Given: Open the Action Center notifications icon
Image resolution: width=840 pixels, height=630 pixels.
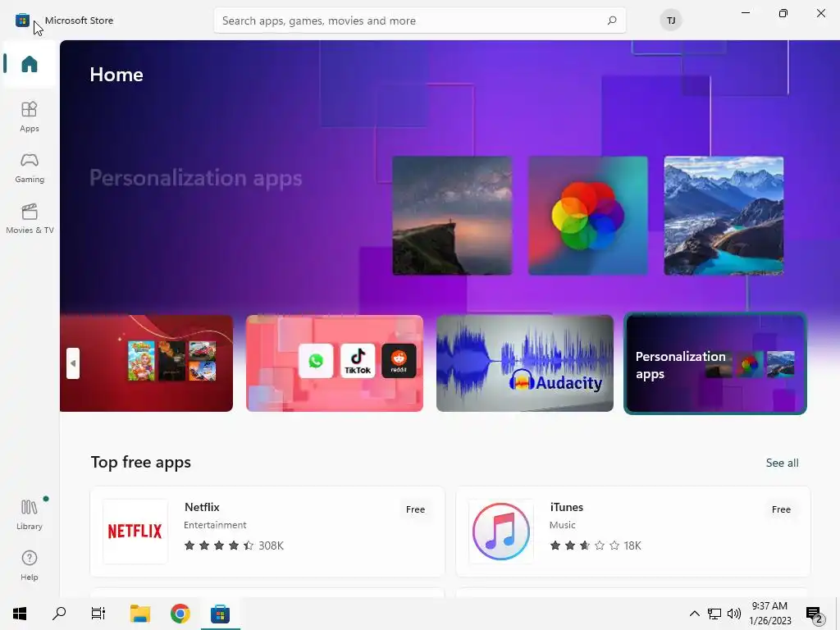Looking at the screenshot, I should click(815, 614).
